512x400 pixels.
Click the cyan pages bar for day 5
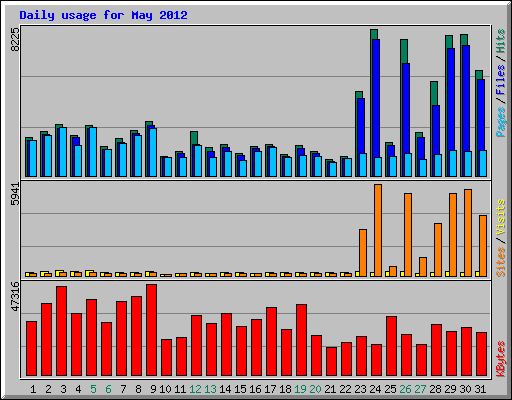pos(93,152)
